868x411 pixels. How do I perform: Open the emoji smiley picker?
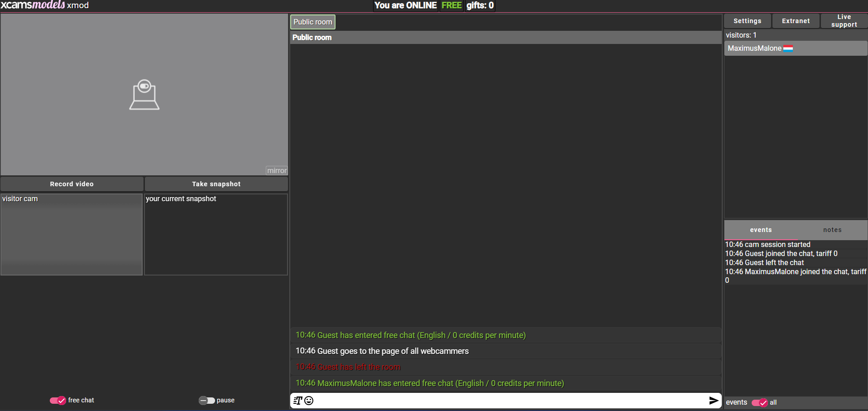309,401
